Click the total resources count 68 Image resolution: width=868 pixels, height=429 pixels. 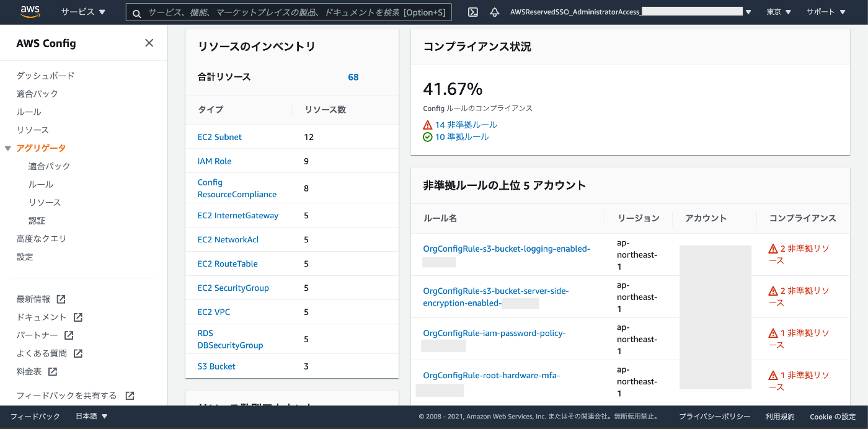click(x=353, y=77)
